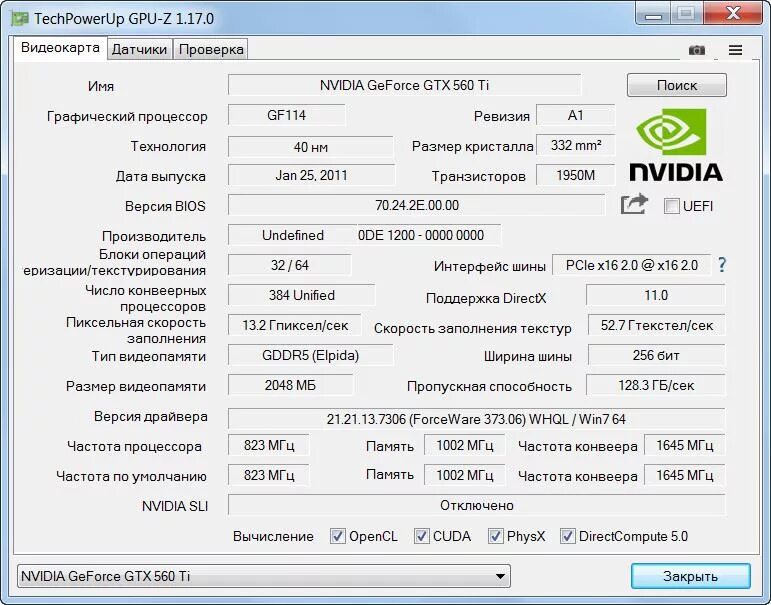Click the driver version 21.21.13.7306 field
Screen dimensions: 771x605
tap(476, 419)
